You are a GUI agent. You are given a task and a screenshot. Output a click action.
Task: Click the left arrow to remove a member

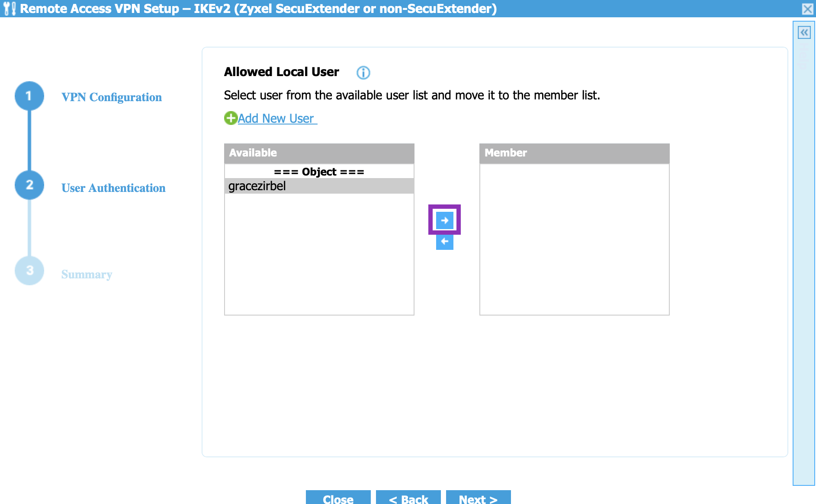(x=444, y=242)
